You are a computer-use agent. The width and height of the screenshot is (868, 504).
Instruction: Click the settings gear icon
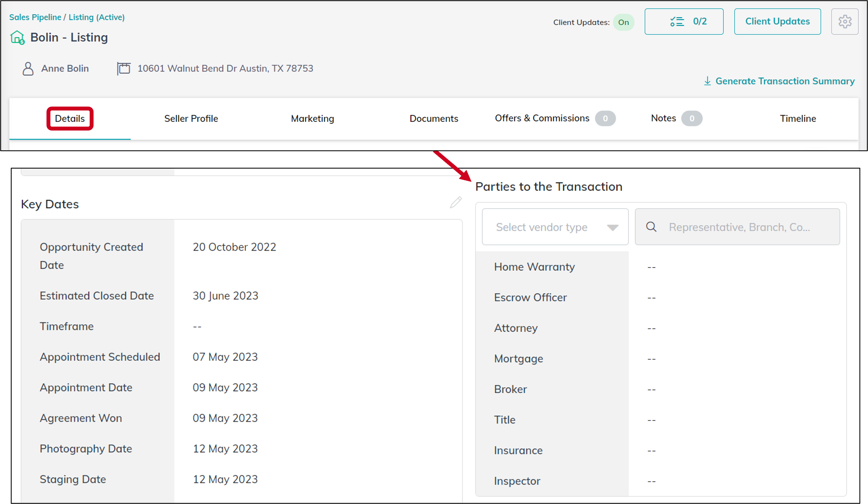click(x=845, y=22)
